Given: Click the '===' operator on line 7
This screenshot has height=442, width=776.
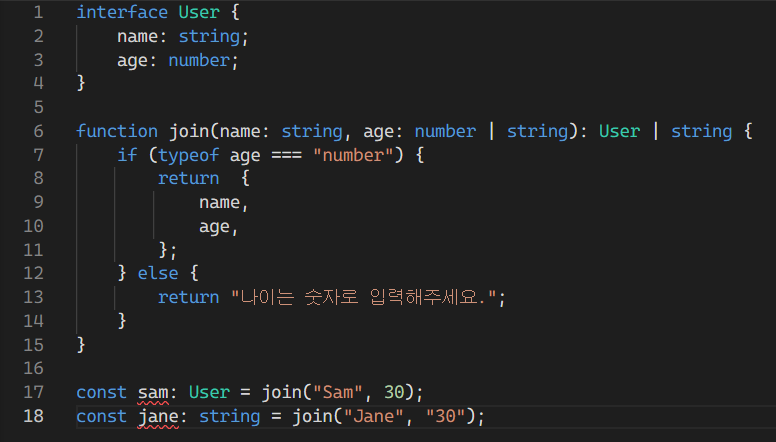Looking at the screenshot, I should [x=286, y=155].
